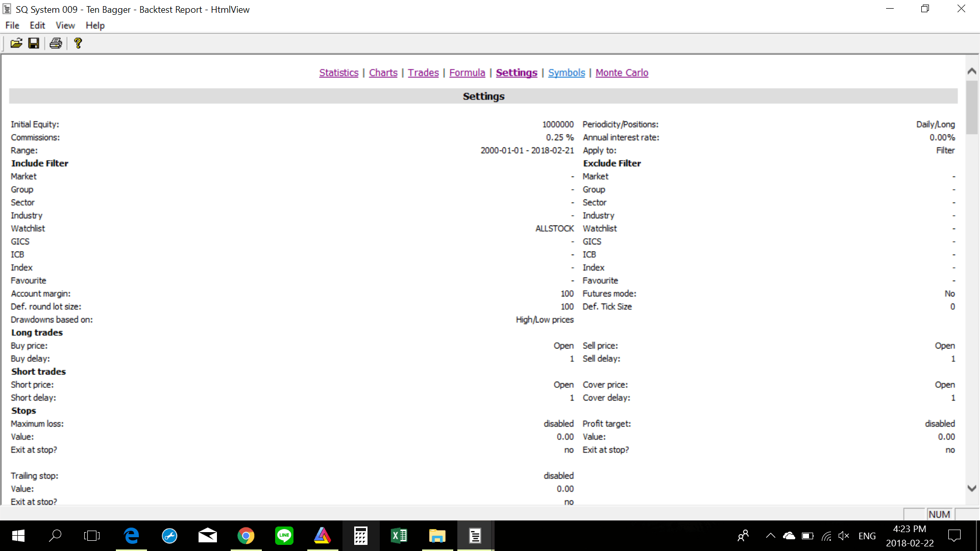Click the scrollbar up arrow
Viewport: 980px width, 551px height.
coord(972,71)
